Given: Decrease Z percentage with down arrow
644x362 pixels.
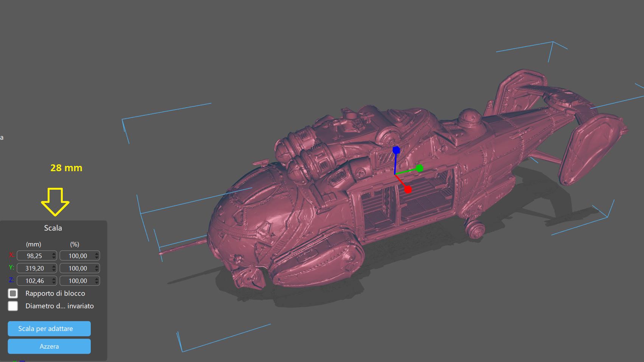Looking at the screenshot, I should 97,283.
